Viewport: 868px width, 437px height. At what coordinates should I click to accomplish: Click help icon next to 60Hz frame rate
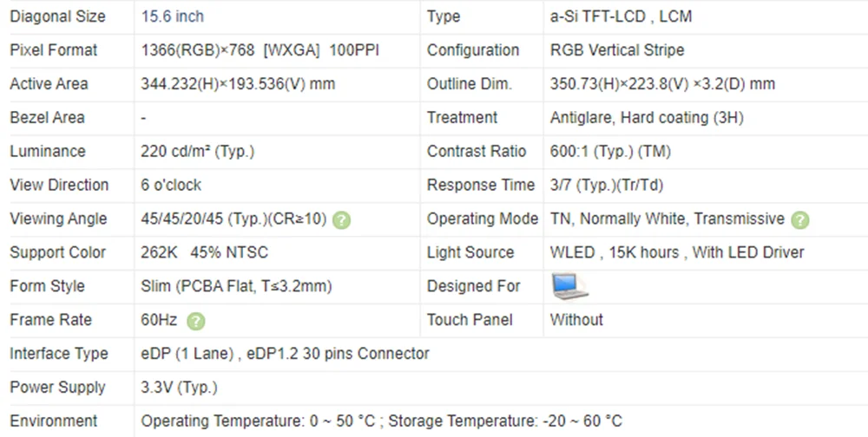pyautogui.click(x=196, y=322)
